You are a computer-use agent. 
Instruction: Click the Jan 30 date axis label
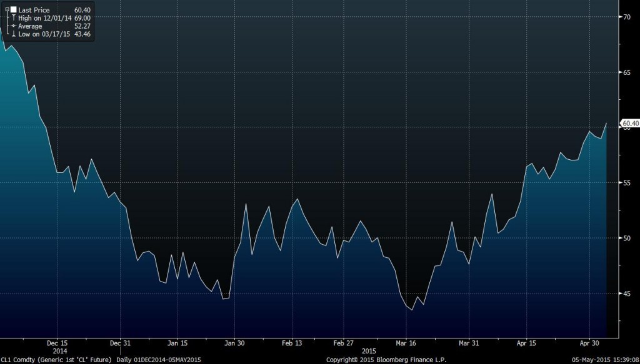(x=234, y=343)
